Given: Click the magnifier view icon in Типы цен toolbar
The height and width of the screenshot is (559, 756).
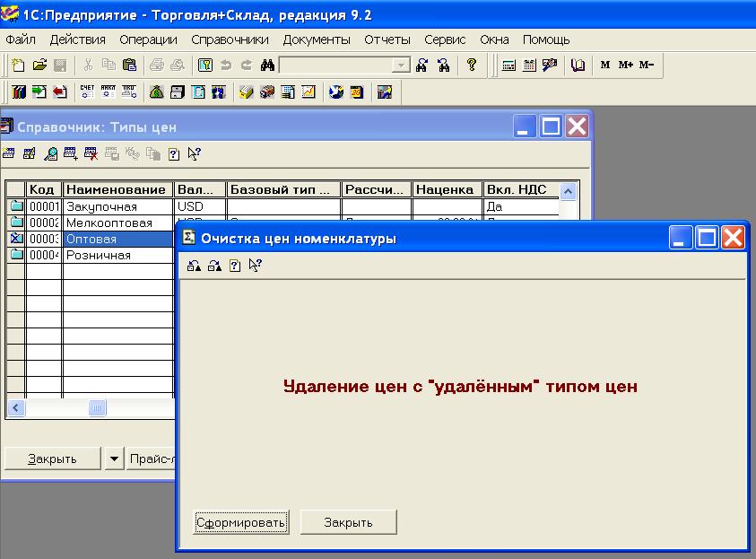Looking at the screenshot, I should click(50, 154).
